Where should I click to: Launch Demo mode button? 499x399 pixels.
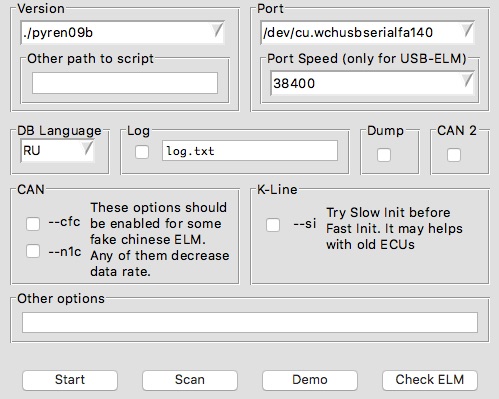[x=310, y=380]
